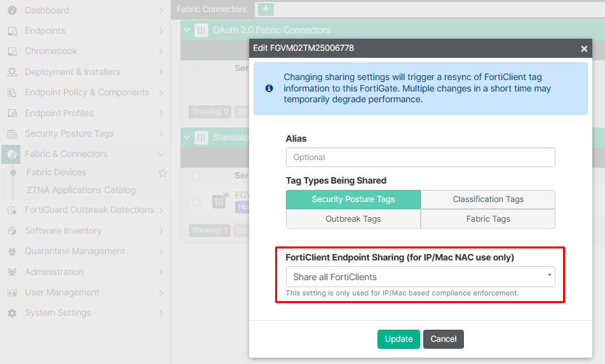Collapse the Standalone connectors section
Viewport: 605px width, 364px height.
[x=187, y=137]
